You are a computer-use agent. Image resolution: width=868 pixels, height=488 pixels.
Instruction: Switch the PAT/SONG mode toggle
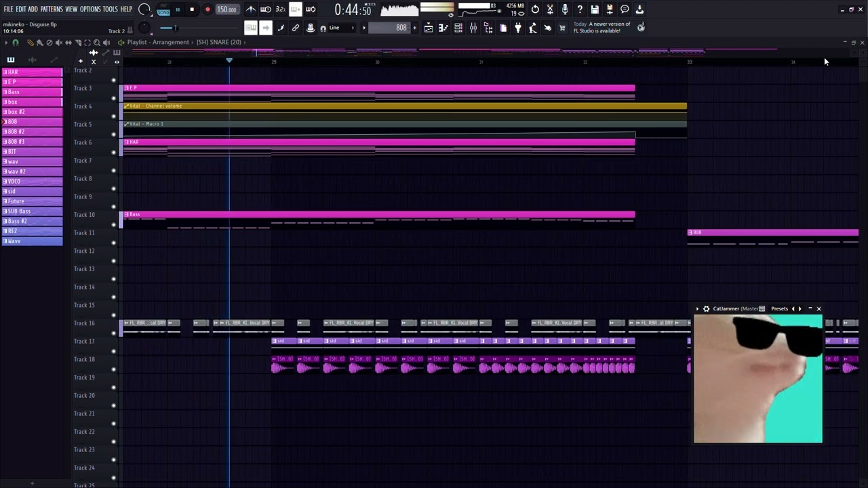click(163, 9)
